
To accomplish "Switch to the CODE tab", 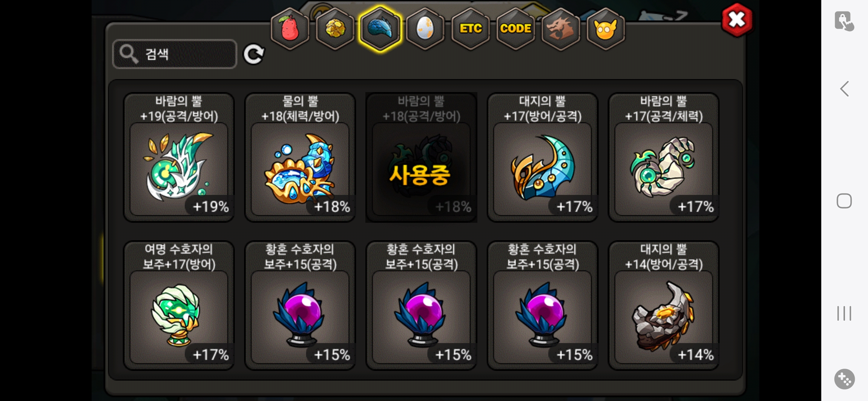I will click(516, 29).
